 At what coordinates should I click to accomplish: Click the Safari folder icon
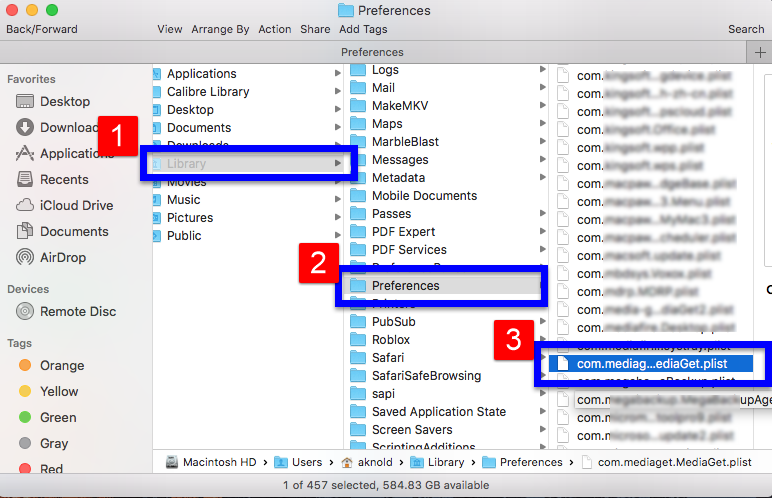click(x=358, y=358)
